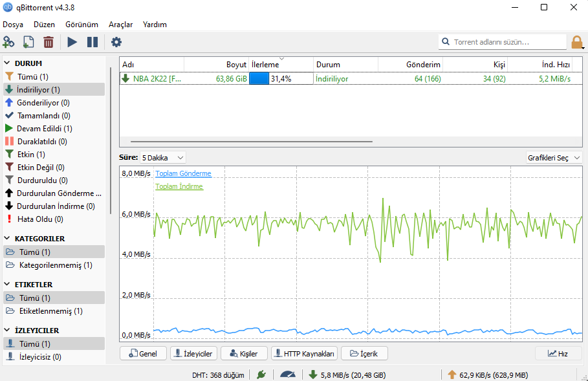This screenshot has height=381, width=588.
Task: Click the red delete torrent icon
Action: (49, 42)
